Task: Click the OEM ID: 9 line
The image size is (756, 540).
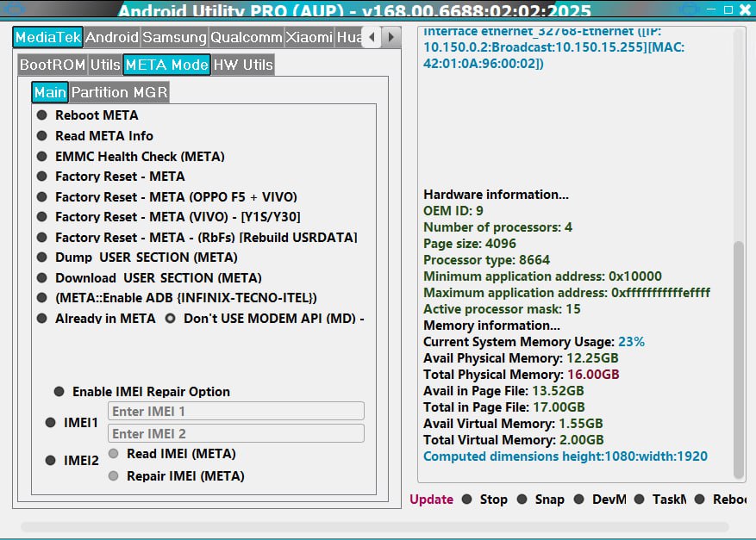Action: coord(453,210)
